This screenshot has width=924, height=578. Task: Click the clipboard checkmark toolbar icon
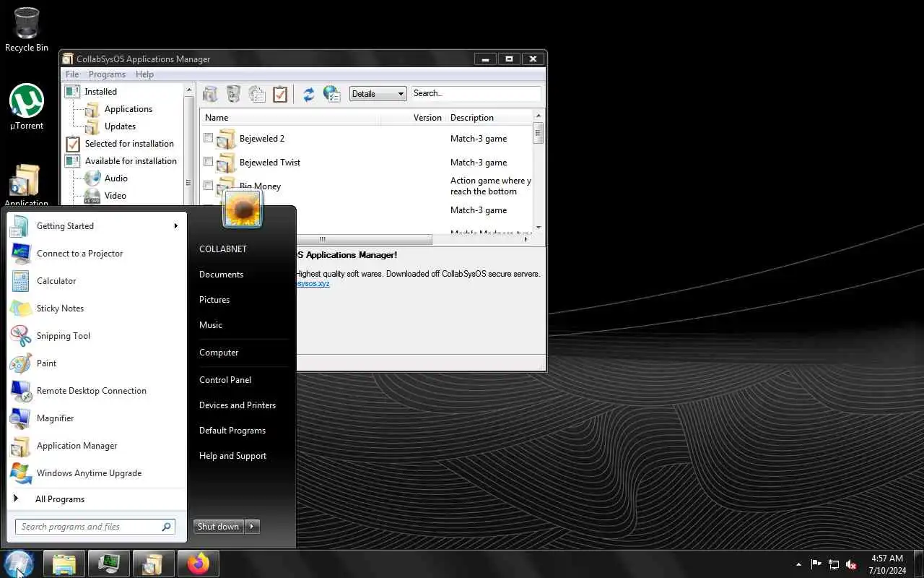280,93
